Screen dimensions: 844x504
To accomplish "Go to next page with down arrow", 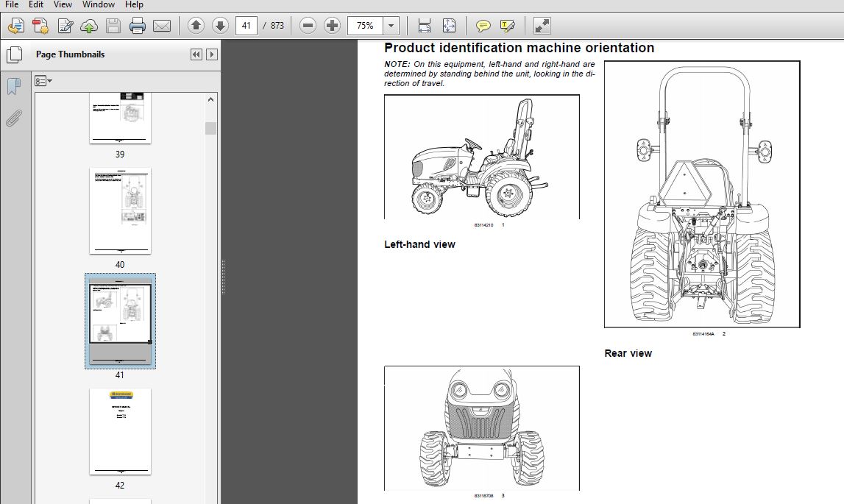I will (219, 25).
